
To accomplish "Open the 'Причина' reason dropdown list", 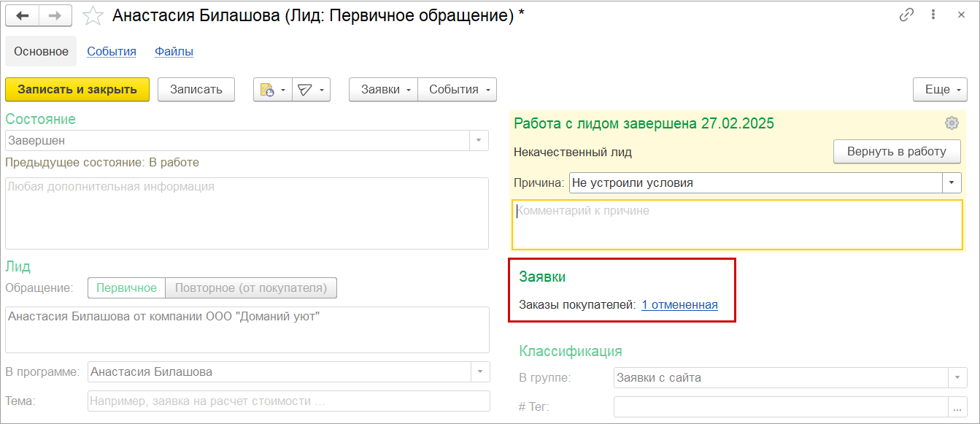I will (x=952, y=182).
